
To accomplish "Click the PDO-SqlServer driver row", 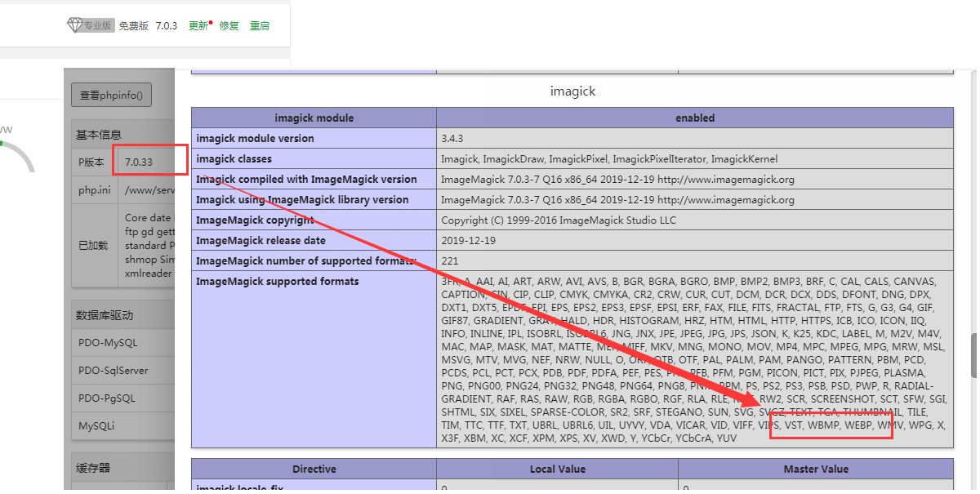I will 113,370.
